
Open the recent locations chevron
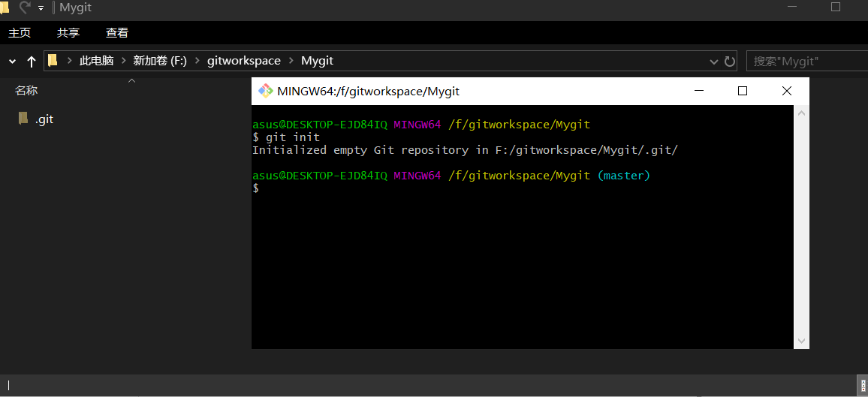[12, 62]
